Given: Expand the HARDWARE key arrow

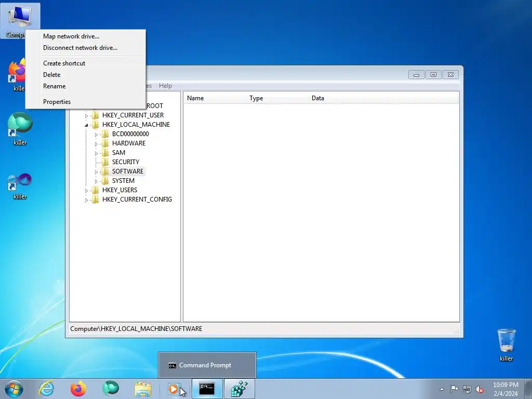Looking at the screenshot, I should (96, 144).
